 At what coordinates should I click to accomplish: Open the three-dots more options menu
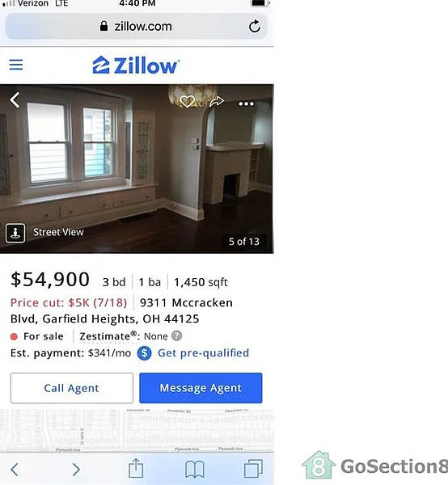(247, 103)
